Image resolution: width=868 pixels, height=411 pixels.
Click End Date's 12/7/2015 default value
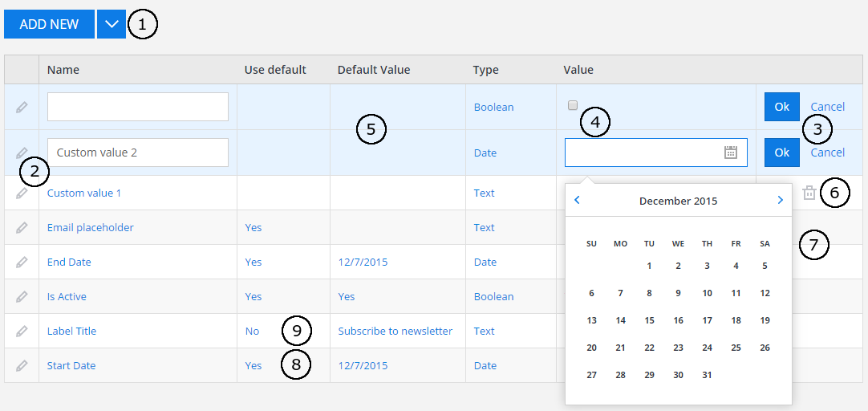tap(363, 262)
